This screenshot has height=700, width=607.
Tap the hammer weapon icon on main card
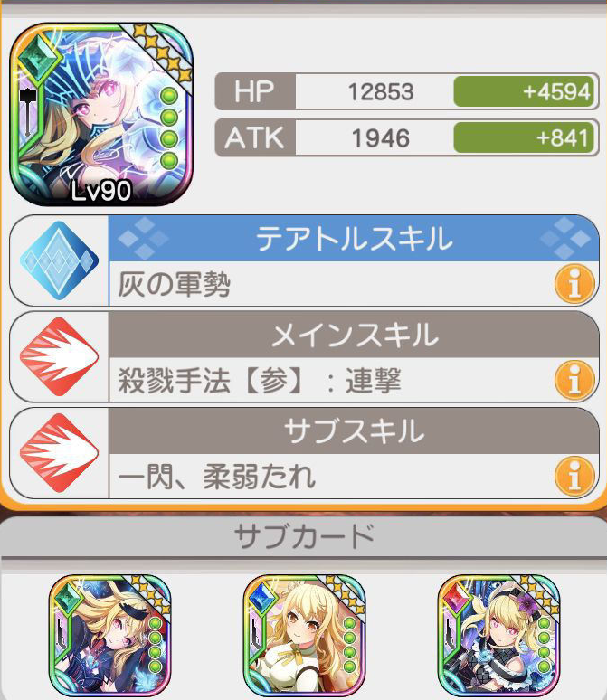coord(28,111)
